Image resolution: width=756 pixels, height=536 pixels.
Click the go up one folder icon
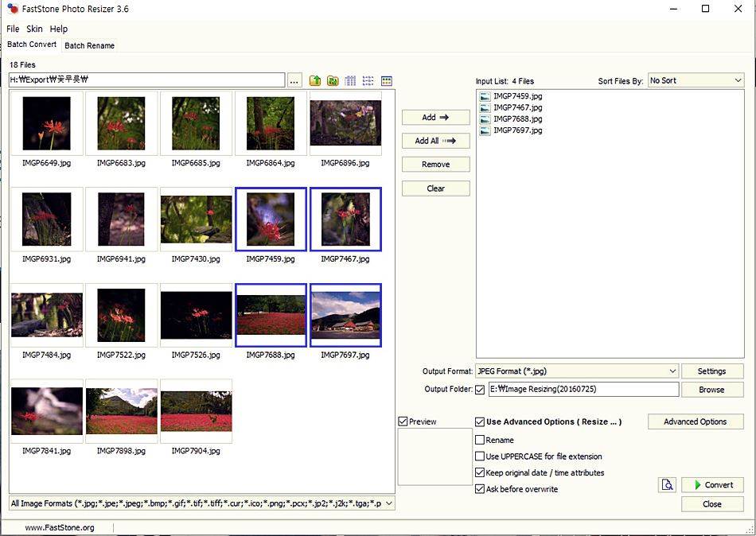315,81
